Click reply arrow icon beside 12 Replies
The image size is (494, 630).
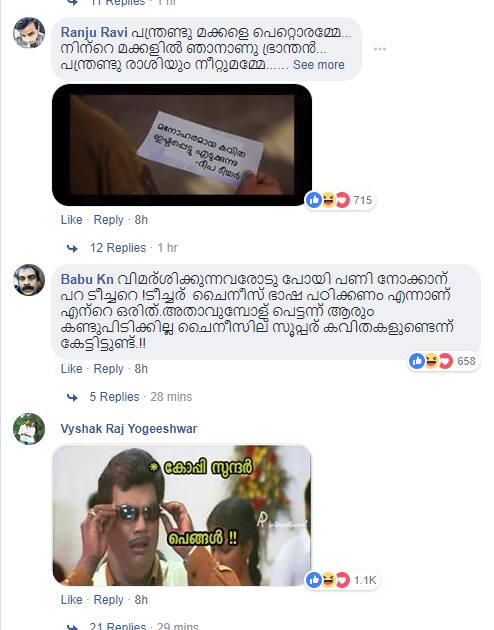(x=72, y=248)
